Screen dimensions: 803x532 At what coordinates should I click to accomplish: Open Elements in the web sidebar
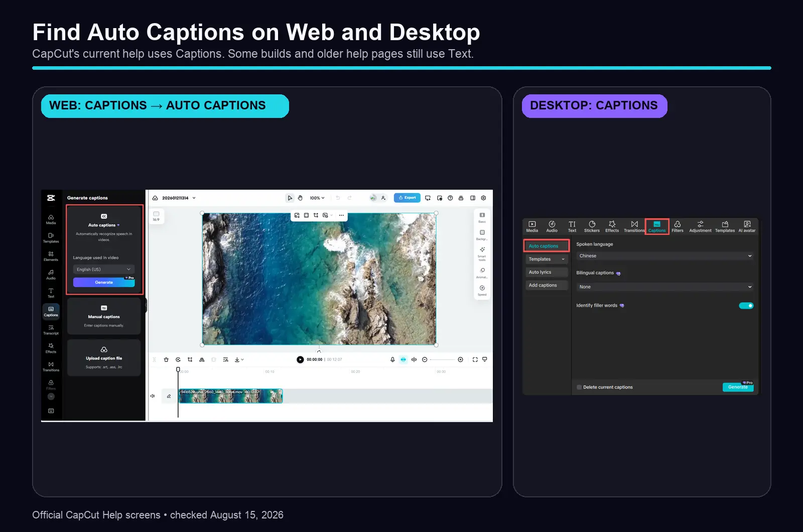51,256
